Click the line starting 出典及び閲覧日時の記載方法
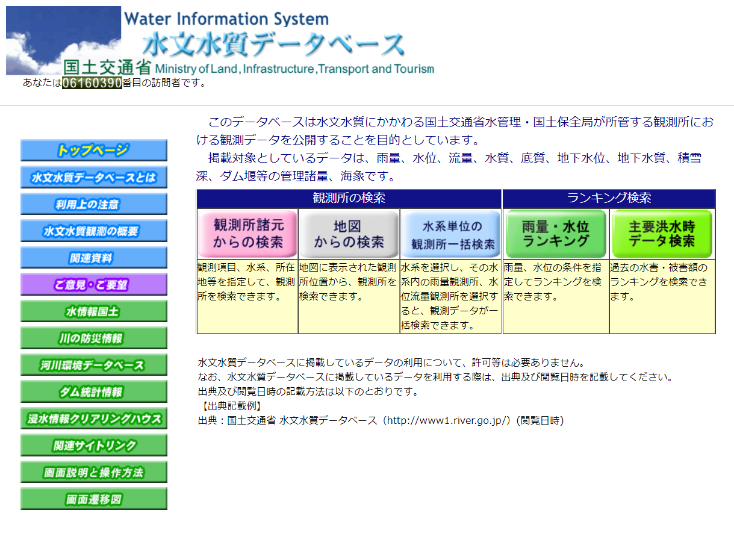This screenshot has height=560, width=734. 308,391
